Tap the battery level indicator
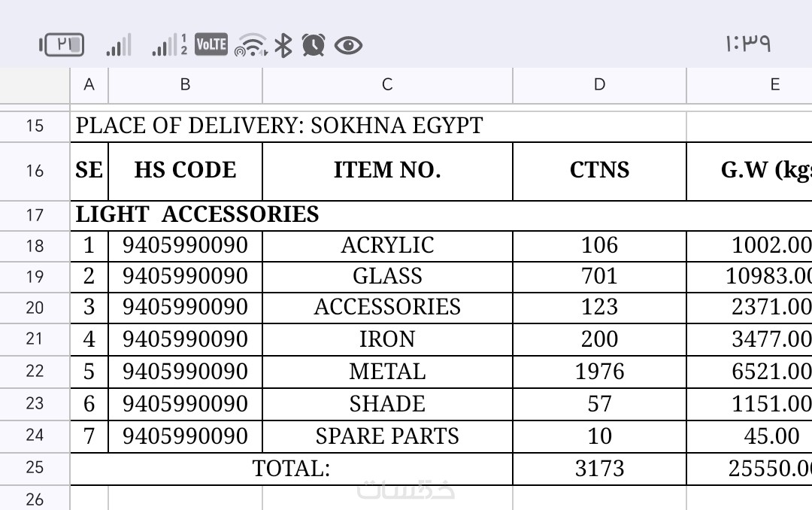Viewport: 812px width, 510px height. [62, 45]
